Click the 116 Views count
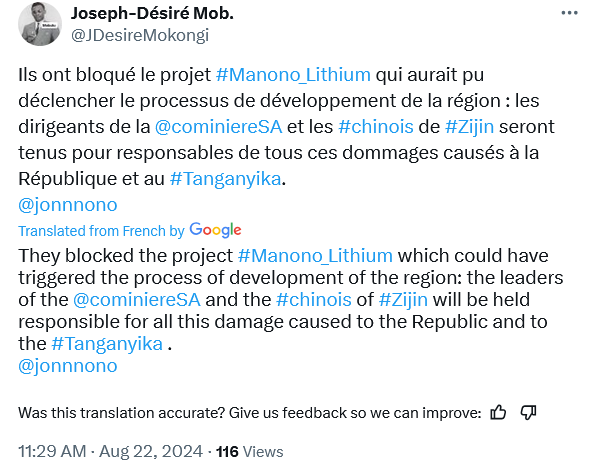This screenshot has width=598, height=470. [250, 452]
